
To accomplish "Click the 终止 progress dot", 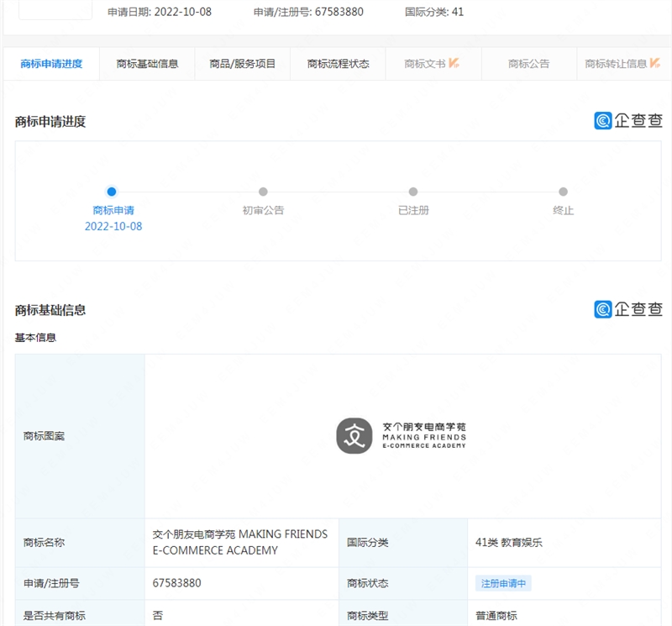I will click(x=563, y=192).
